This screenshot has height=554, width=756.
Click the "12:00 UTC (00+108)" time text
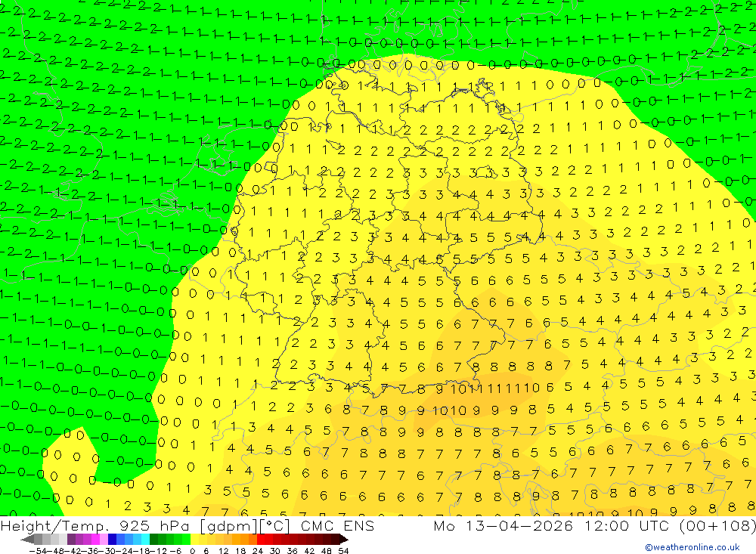pos(670,525)
